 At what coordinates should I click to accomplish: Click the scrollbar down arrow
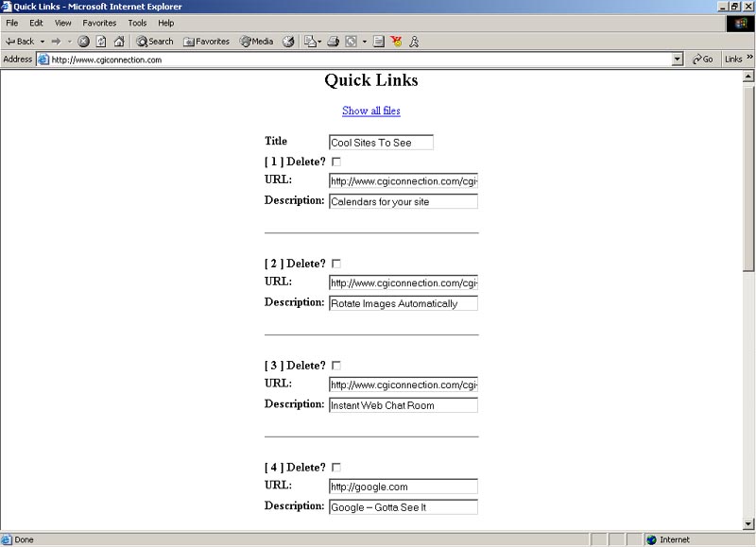(747, 524)
